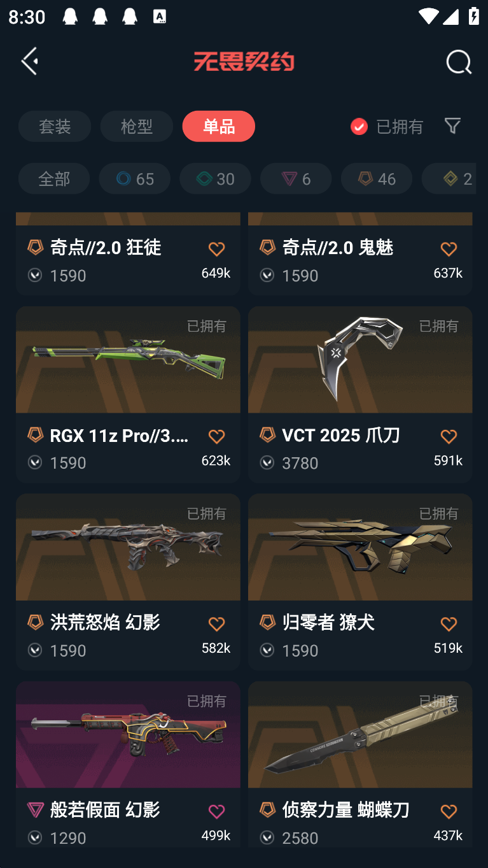Favorite RGX 11z Pro heart icon
This screenshot has height=868, width=488.
pyautogui.click(x=216, y=436)
